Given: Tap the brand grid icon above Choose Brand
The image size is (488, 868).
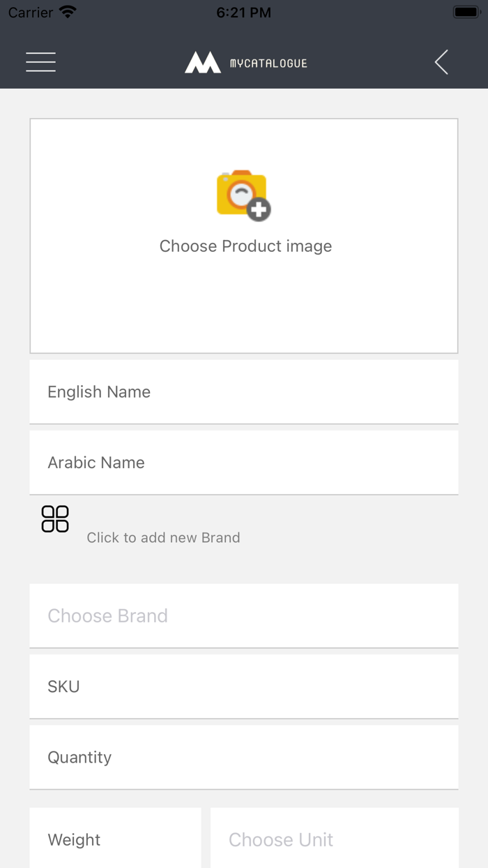Looking at the screenshot, I should [54, 518].
